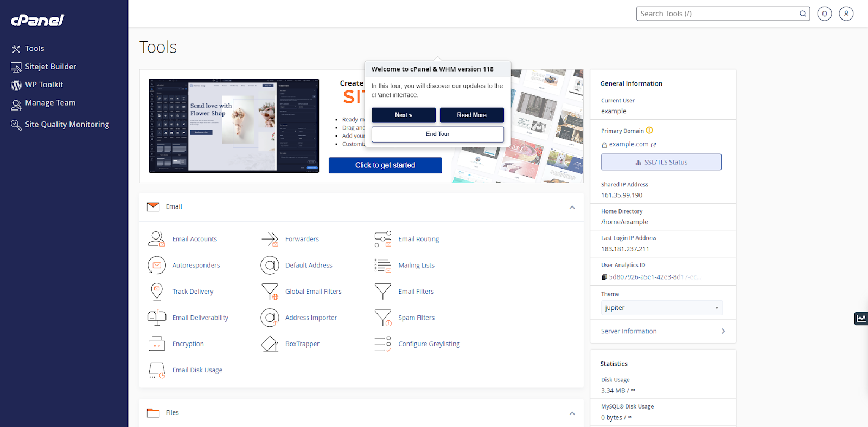This screenshot has width=868, height=427.
Task: Collapse the Email section chevron
Action: click(572, 207)
